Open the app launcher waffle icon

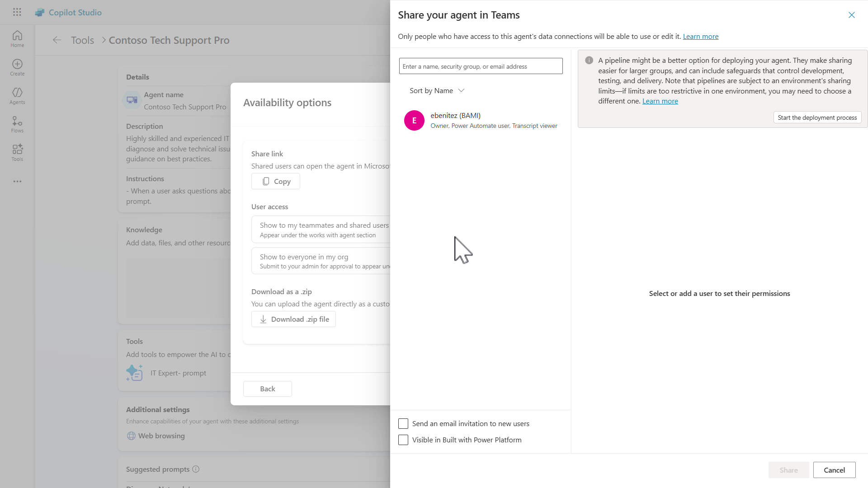tap(17, 12)
